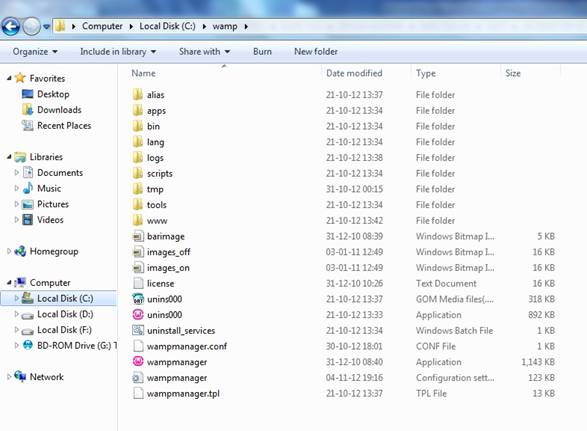Select the 'tools' folder name
Image resolution: width=587 pixels, height=431 pixels.
(156, 205)
